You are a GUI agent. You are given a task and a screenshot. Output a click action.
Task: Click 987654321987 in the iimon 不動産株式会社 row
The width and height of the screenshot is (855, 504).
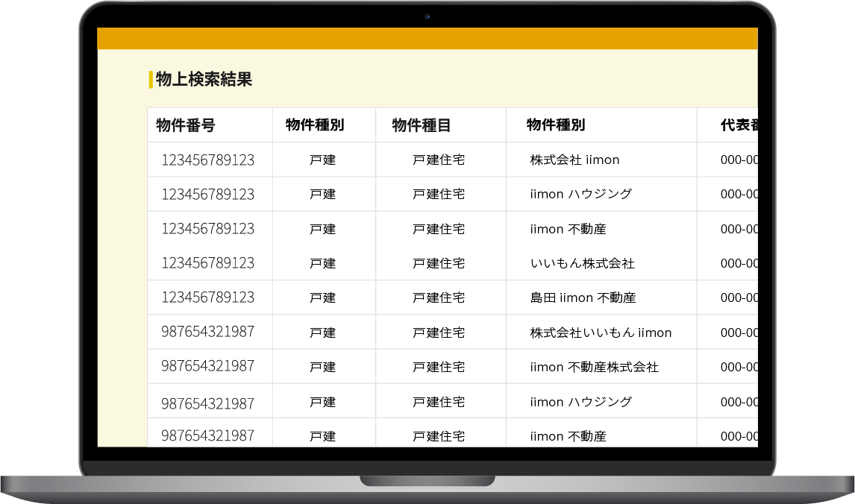click(x=207, y=367)
